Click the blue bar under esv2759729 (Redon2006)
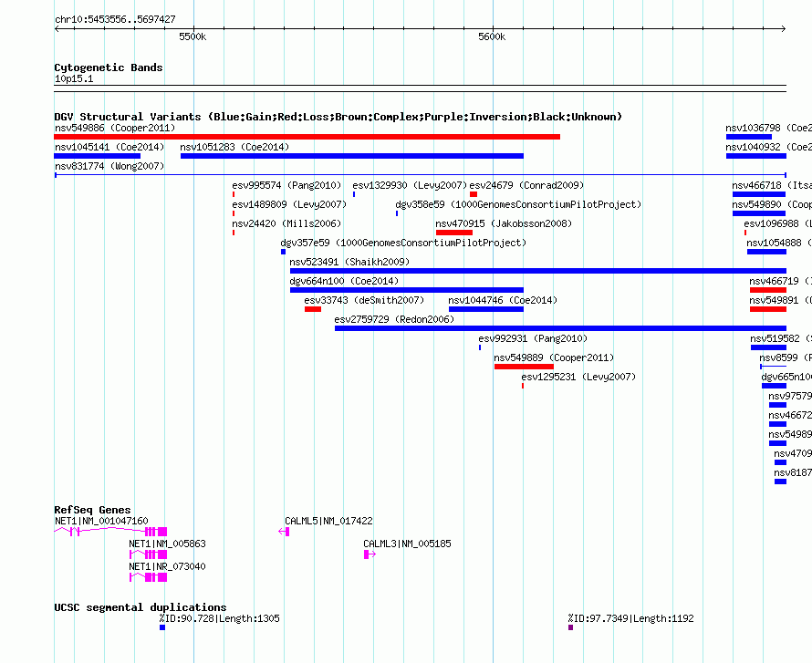Image resolution: width=812 pixels, height=663 pixels. coord(560,328)
